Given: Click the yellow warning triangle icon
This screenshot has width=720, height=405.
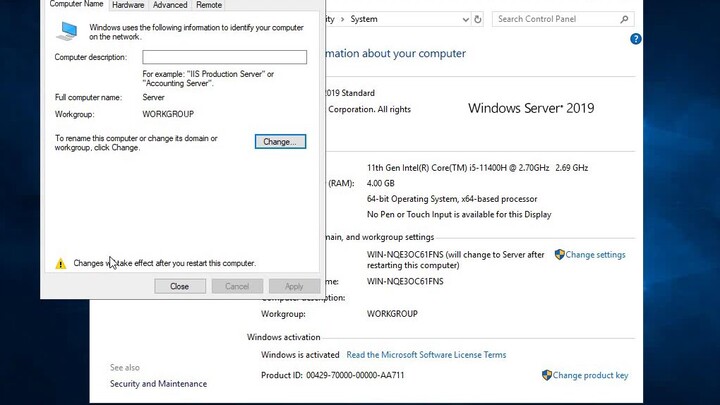Looking at the screenshot, I should tap(61, 264).
